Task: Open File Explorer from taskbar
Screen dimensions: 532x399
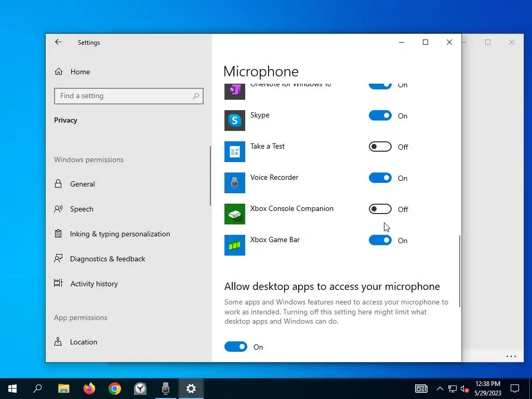Action: click(63, 389)
